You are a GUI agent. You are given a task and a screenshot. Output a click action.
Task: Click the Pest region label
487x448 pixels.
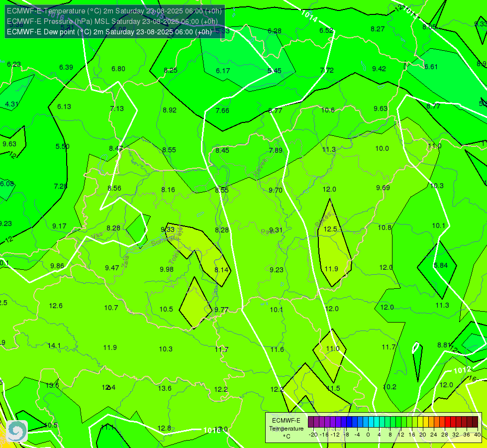coord(267,231)
